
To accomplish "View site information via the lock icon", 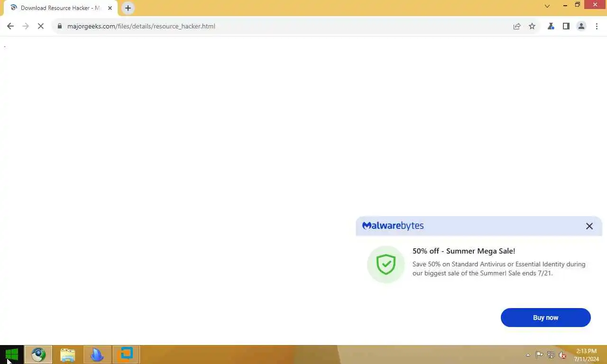I will (x=60, y=26).
